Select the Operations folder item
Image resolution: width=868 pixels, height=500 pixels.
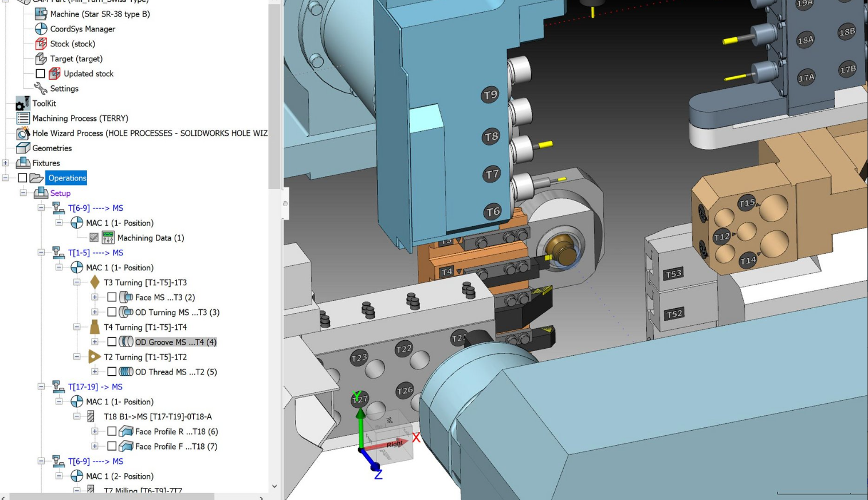[66, 178]
